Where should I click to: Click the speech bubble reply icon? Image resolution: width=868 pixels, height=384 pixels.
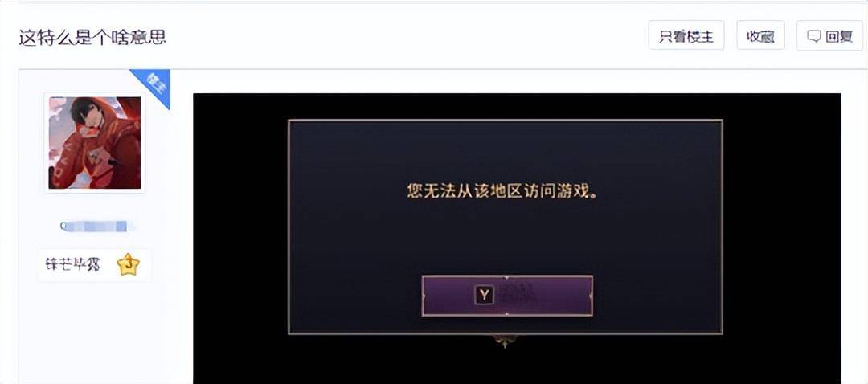coord(813,36)
